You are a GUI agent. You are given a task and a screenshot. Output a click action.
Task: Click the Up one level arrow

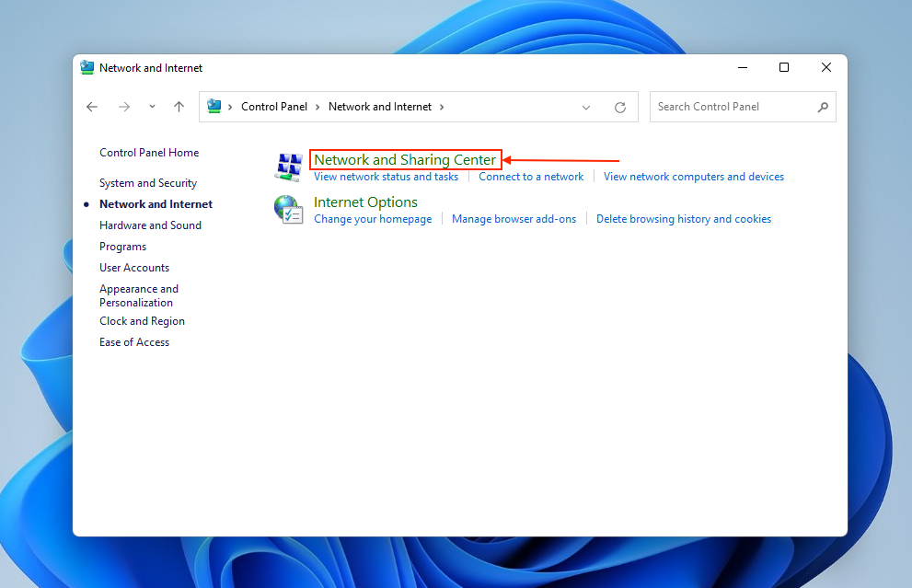point(179,107)
